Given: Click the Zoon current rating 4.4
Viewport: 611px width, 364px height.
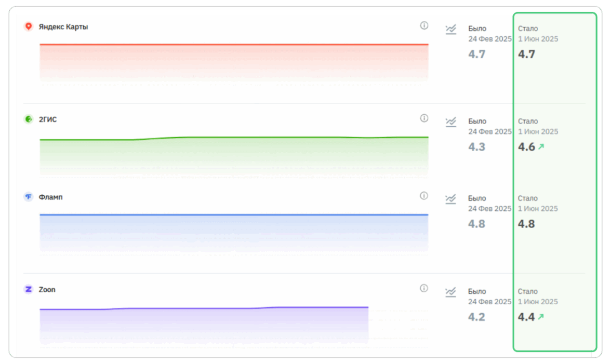Looking at the screenshot, I should point(527,317).
